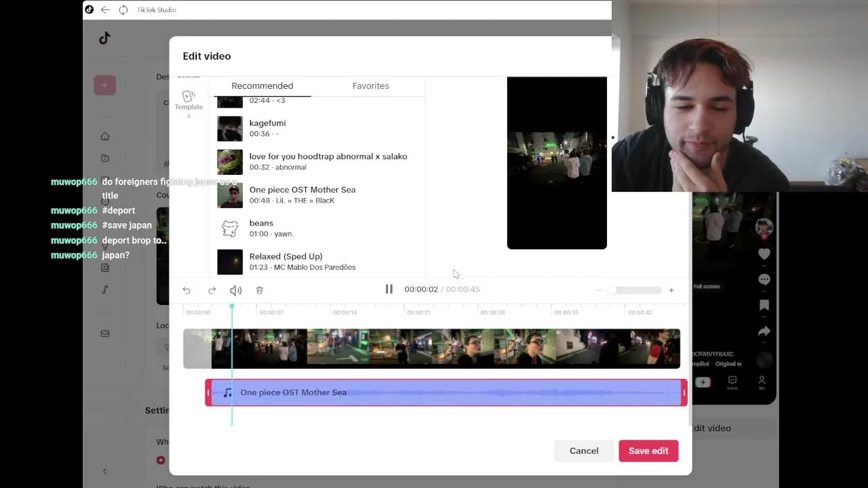This screenshot has width=868, height=488.
Task: Click Full screen in phone preview
Action: (707, 287)
